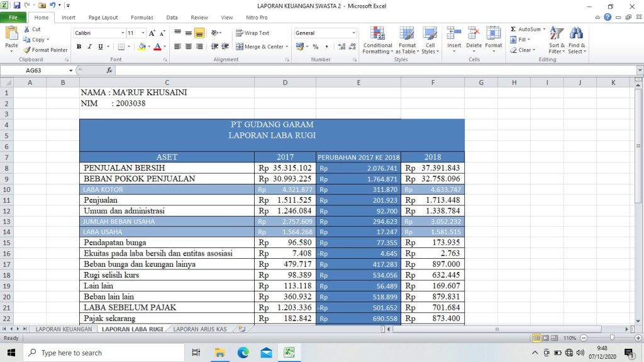Open Conditional Formatting in the Styles group
Screen dimensions: 644x362
(x=377, y=39)
